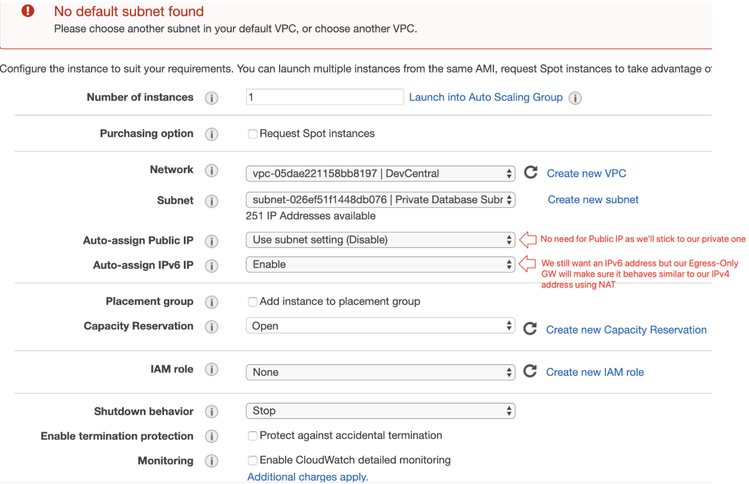Image resolution: width=749 pixels, height=484 pixels.
Task: Click info icon after Launch into Auto Scaling Group
Action: (575, 98)
